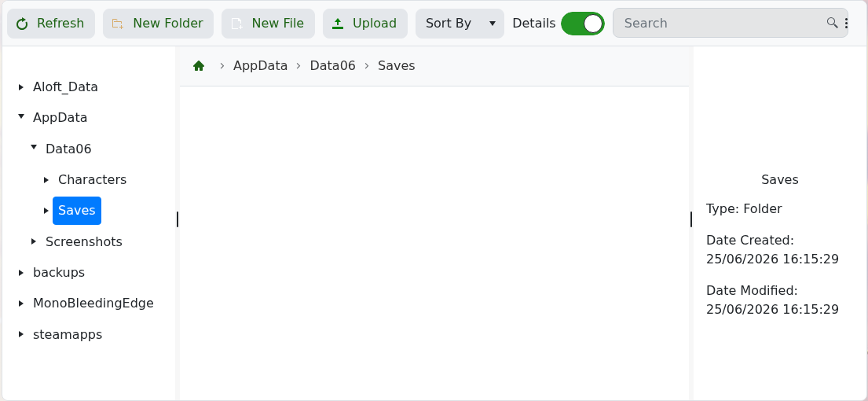Select backups folder in the tree
Screen dimensions: 868x401
[59, 273]
